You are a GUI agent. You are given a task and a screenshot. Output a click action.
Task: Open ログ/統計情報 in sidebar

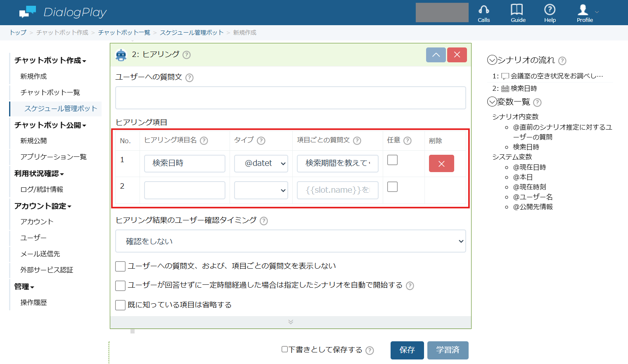tap(42, 189)
